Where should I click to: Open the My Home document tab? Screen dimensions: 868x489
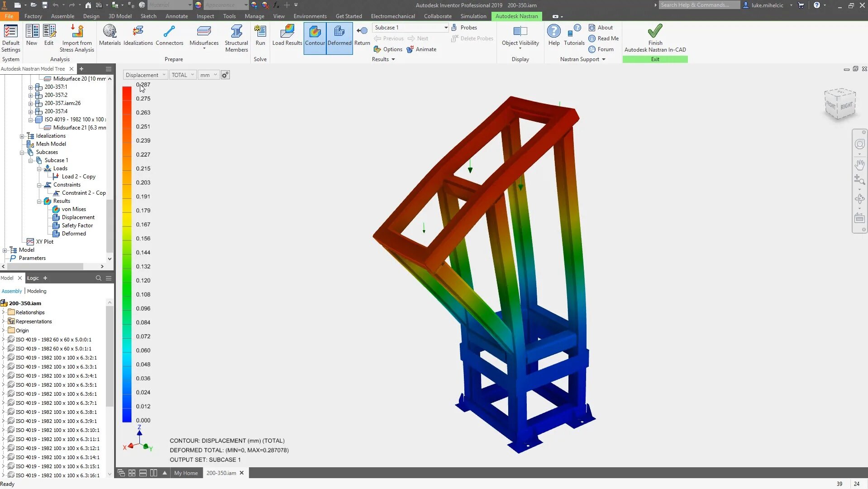point(186,473)
